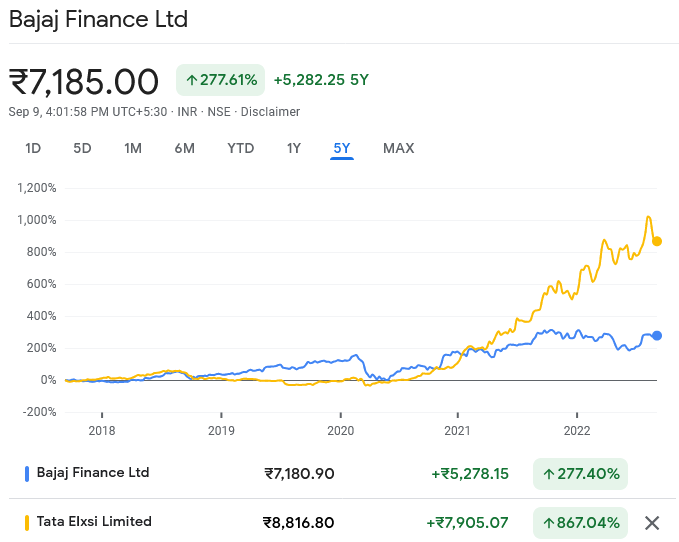
Task: Switch to the 5D time range
Action: [x=82, y=149]
